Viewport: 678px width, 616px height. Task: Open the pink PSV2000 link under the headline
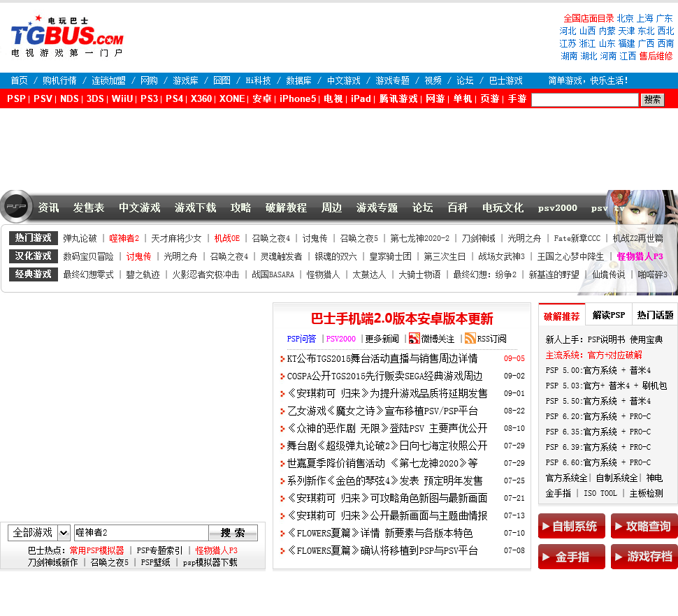pos(341,339)
